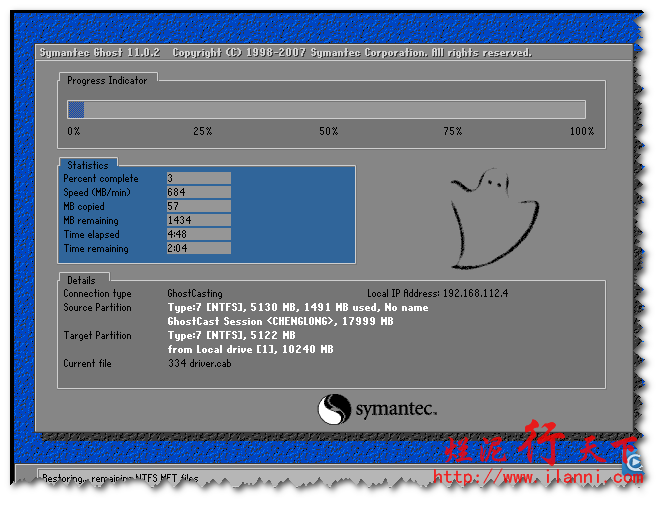This screenshot has width=662, height=505.
Task: Click the Source Partition label
Action: point(97,307)
